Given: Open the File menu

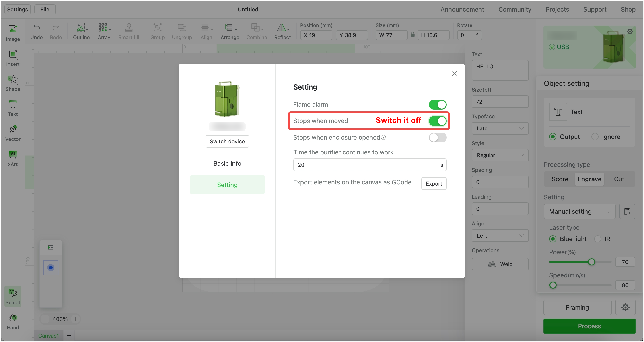Looking at the screenshot, I should [x=45, y=10].
